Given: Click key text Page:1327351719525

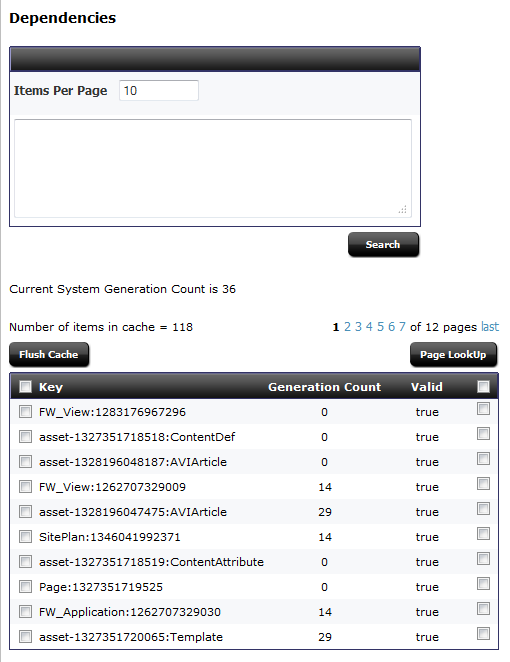Looking at the screenshot, I should pos(100,587).
